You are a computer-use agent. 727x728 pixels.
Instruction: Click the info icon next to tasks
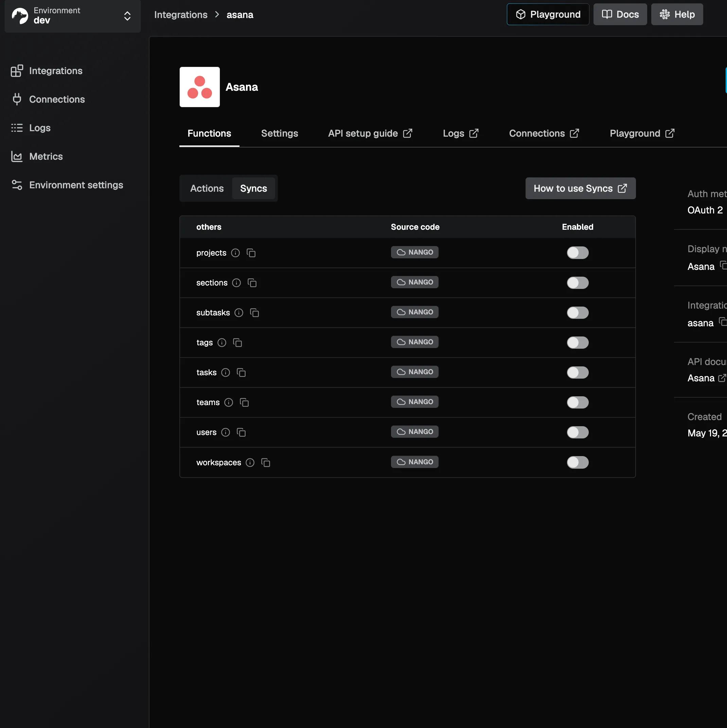[226, 372]
